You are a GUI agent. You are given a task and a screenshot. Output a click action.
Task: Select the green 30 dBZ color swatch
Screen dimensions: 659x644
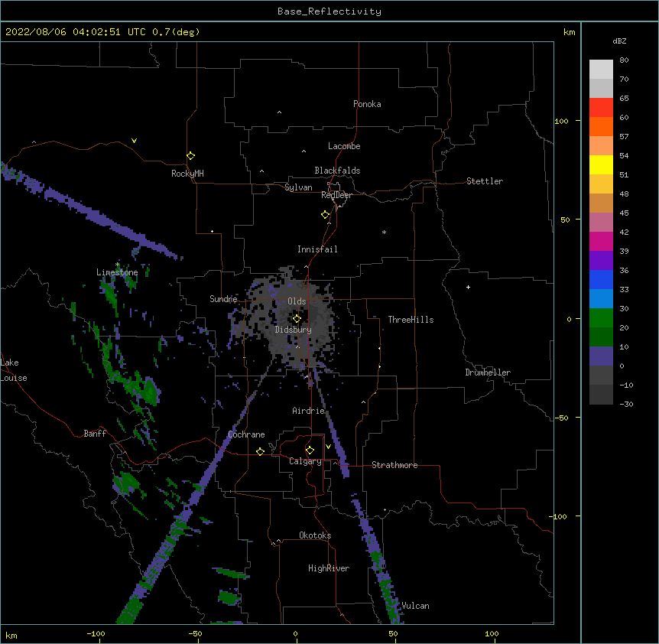(601, 318)
